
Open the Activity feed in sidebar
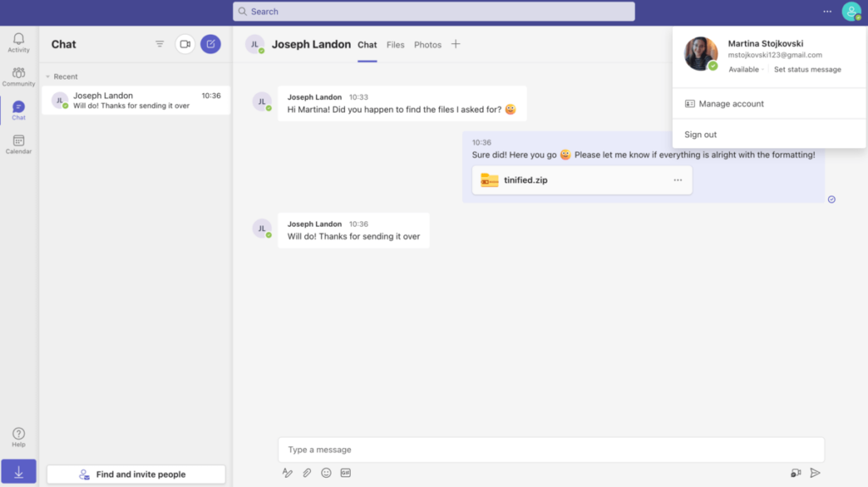(19, 42)
